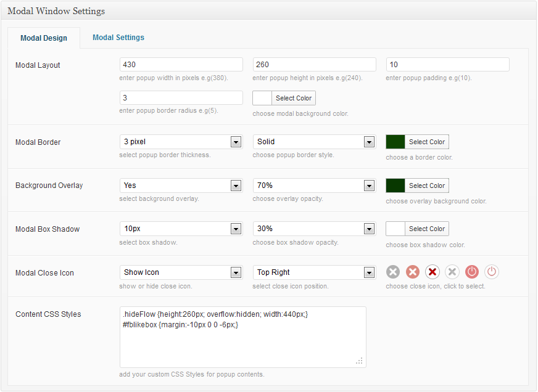Image resolution: width=538 pixels, height=392 pixels.
Task: Expand the Top Right icon position dropdown
Action: click(x=314, y=273)
